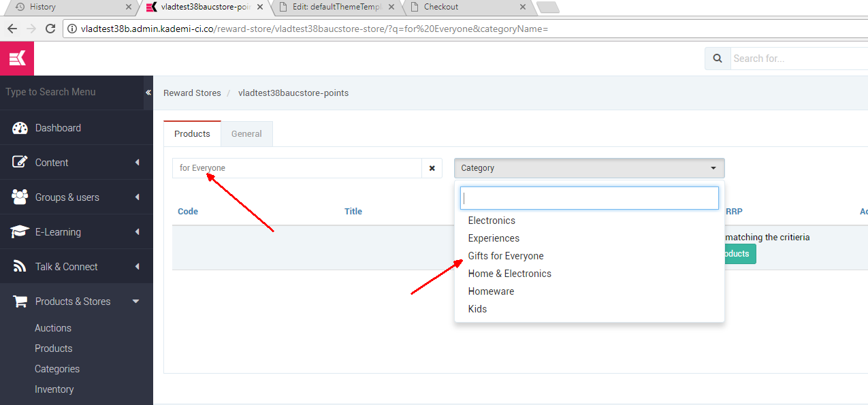Click the site info icon in address bar
The image size is (868, 405).
tap(72, 29)
